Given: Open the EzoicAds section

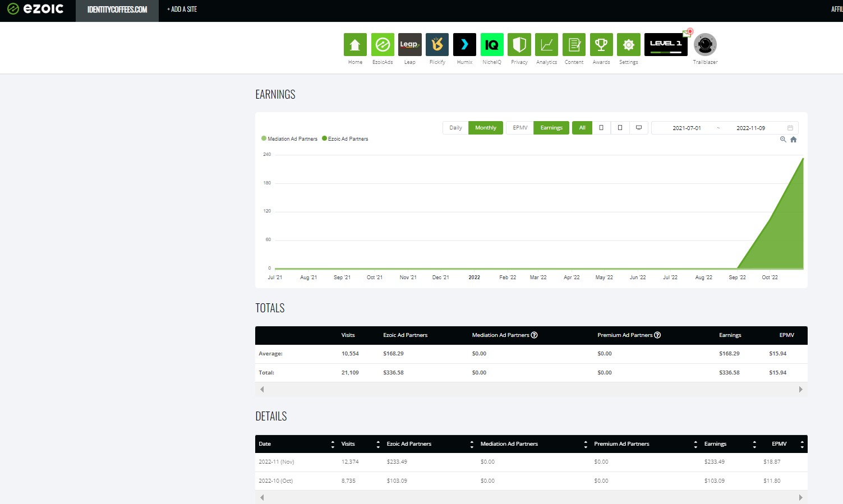Looking at the screenshot, I should point(383,45).
